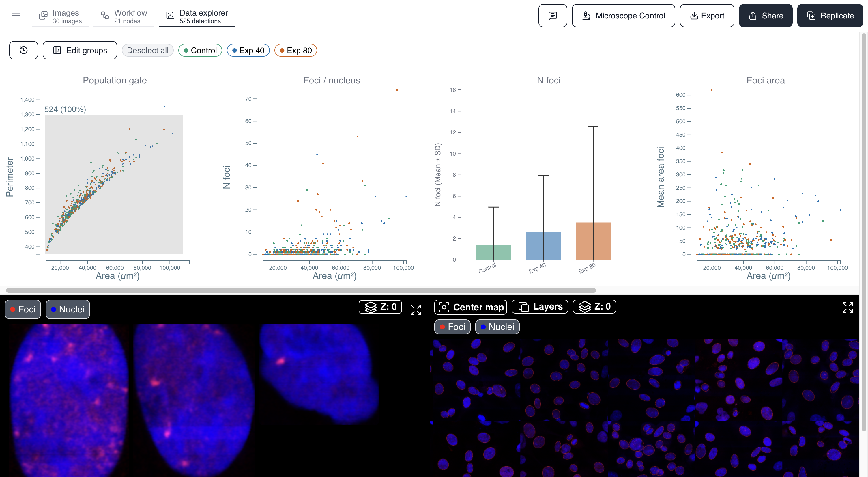Toggle the Control group chip

tap(200, 50)
